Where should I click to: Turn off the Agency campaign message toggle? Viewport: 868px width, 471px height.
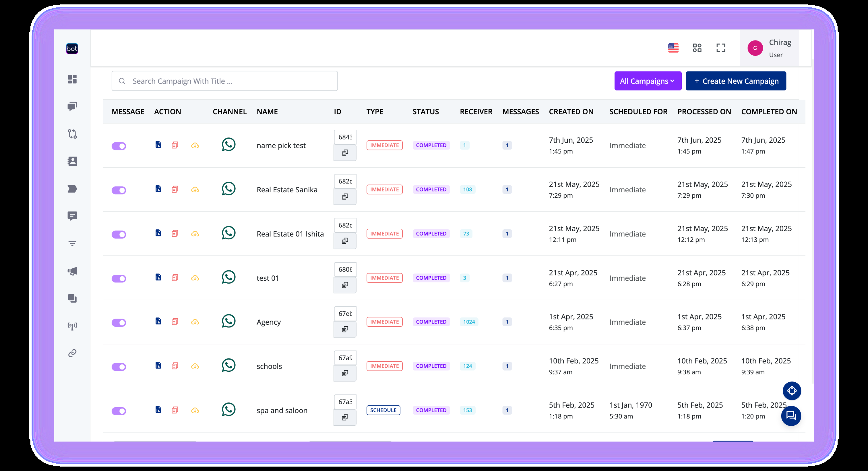point(119,323)
